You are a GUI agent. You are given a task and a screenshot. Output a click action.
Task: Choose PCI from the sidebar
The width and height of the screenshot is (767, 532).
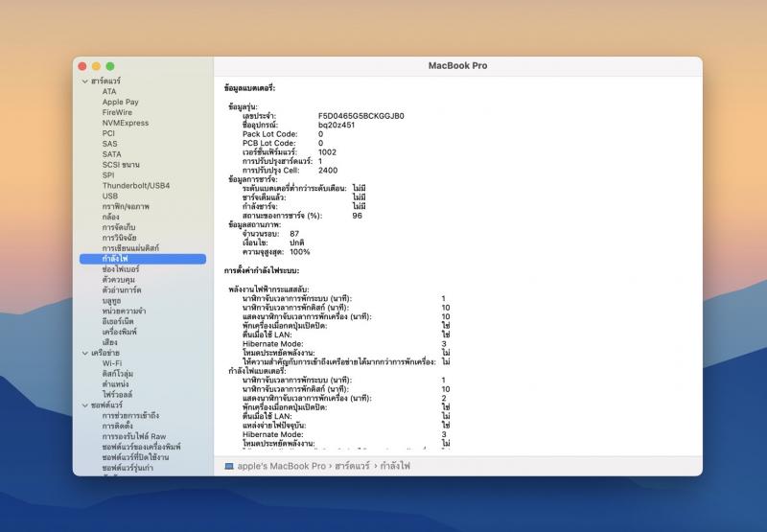[x=108, y=133]
